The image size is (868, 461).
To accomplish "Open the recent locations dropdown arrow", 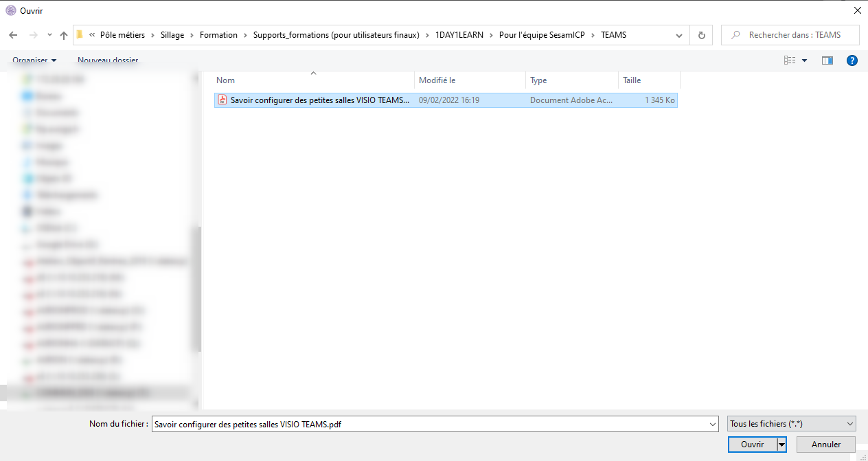I will tap(49, 35).
